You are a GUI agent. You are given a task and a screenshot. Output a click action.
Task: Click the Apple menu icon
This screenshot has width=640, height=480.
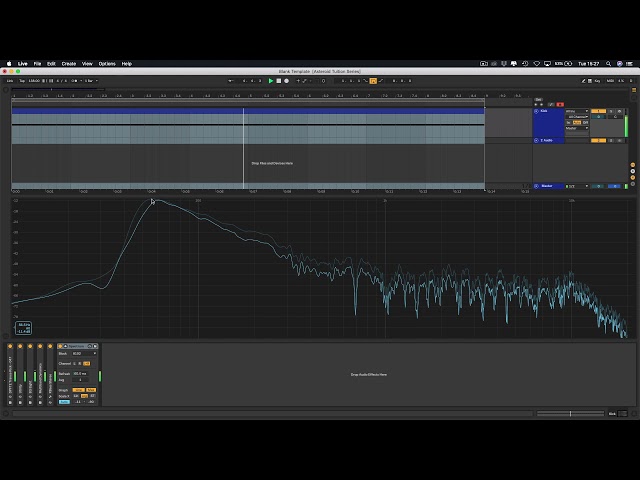pos(9,64)
